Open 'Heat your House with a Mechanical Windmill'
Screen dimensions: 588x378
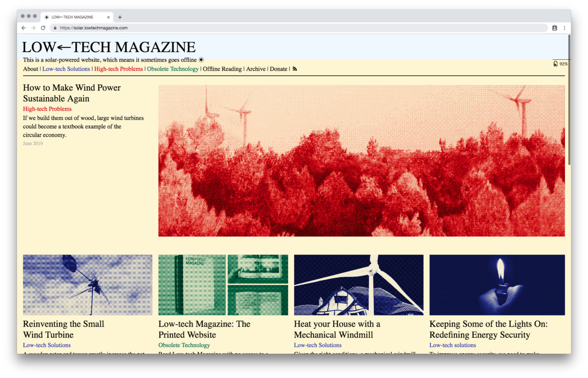(x=337, y=329)
